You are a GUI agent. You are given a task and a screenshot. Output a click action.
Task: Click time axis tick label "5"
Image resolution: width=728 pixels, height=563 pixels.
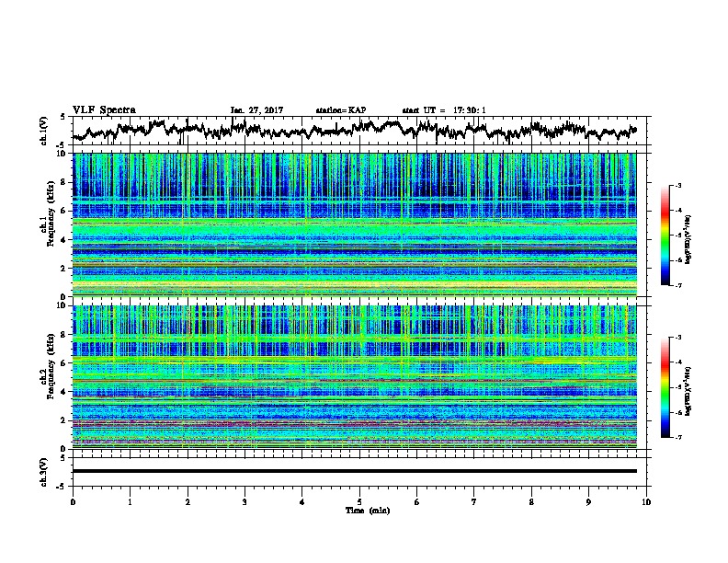tap(359, 502)
